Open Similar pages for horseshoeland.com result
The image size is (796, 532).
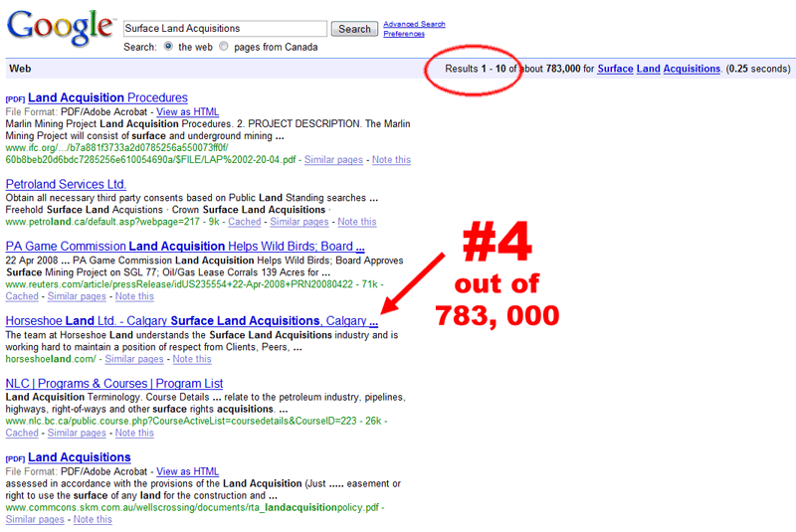pyautogui.click(x=134, y=359)
